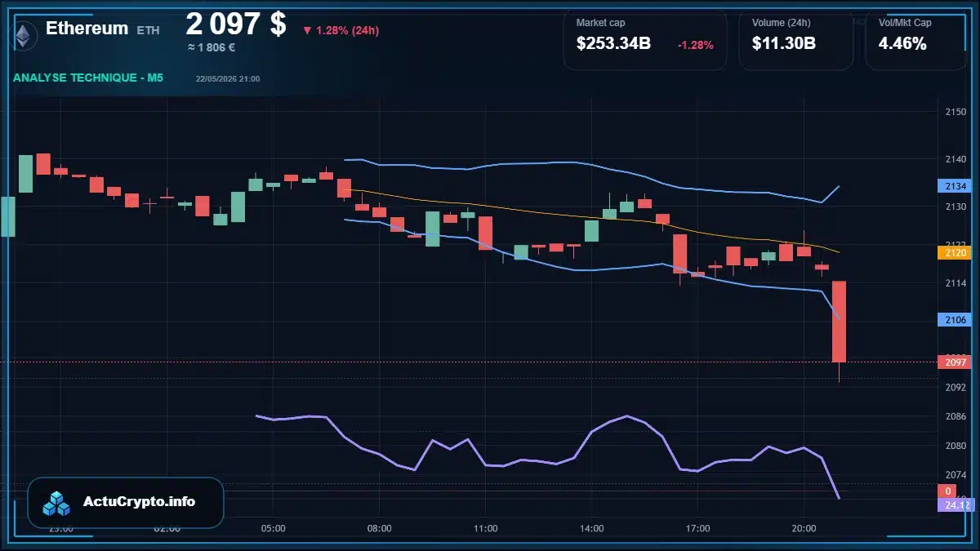Image resolution: width=980 pixels, height=551 pixels.
Task: Click the 2140 price axis label
Action: [955, 159]
